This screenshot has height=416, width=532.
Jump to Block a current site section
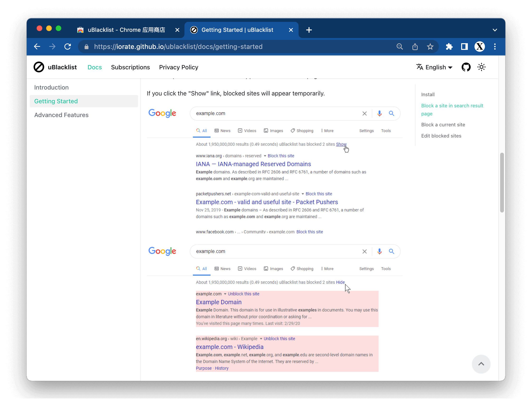tap(443, 125)
